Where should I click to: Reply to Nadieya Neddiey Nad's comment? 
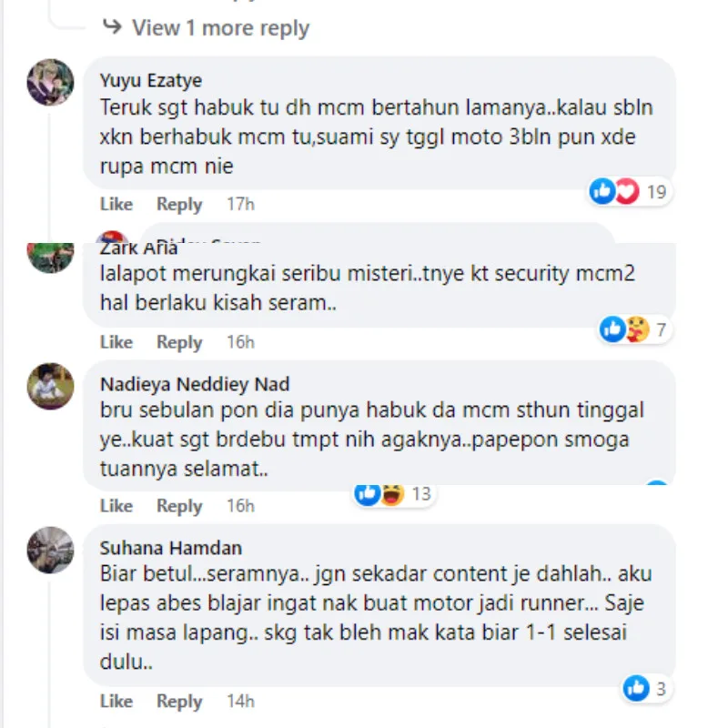click(x=179, y=506)
